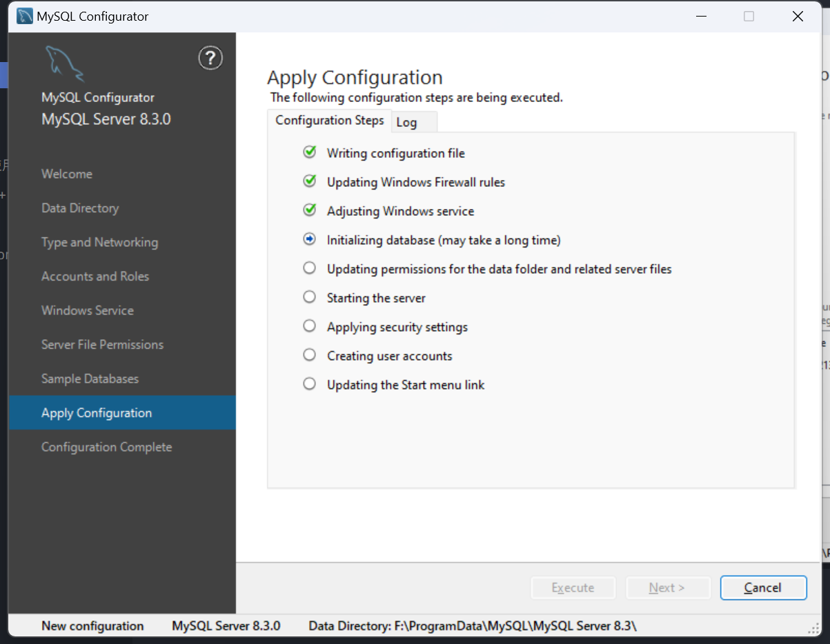Click the disabled maximize window button
Viewport: 830px width, 644px height.
[x=749, y=17]
